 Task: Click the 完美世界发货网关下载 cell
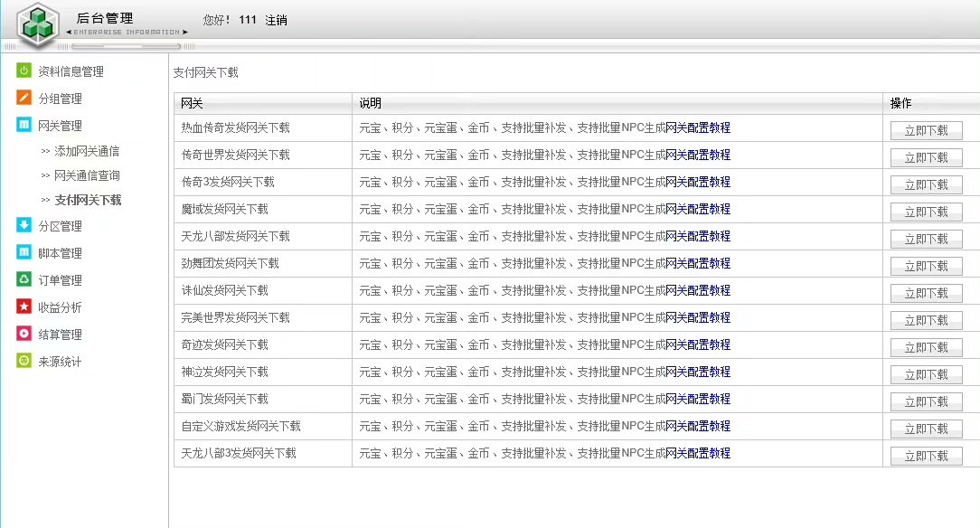pos(263,317)
